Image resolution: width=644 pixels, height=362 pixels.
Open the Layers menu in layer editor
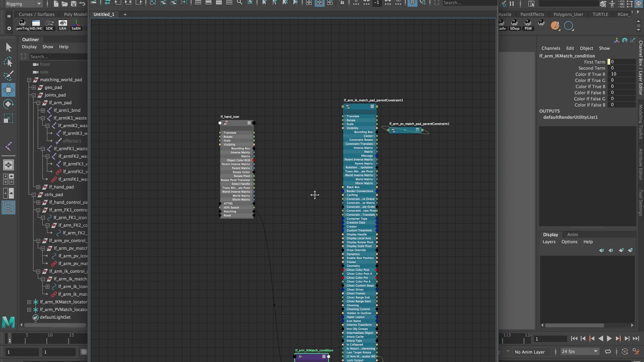549,242
